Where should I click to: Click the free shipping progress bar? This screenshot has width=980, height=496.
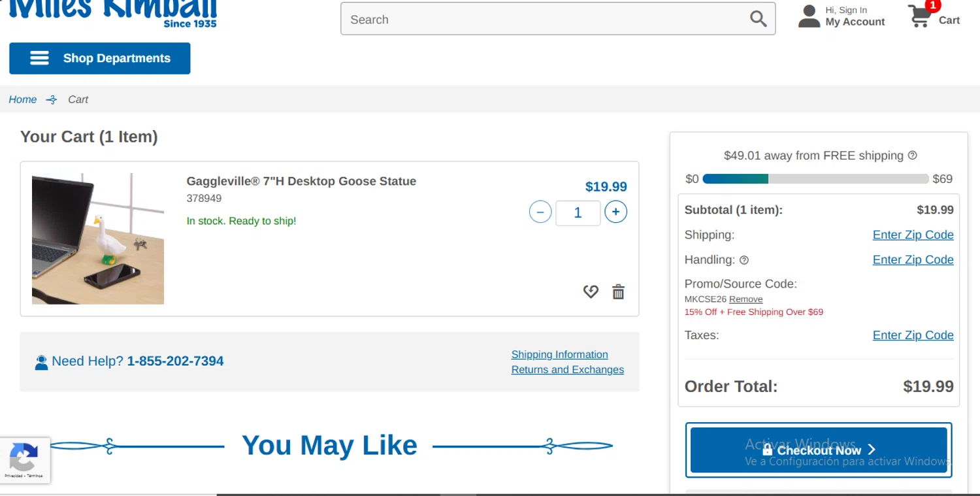[x=815, y=179]
